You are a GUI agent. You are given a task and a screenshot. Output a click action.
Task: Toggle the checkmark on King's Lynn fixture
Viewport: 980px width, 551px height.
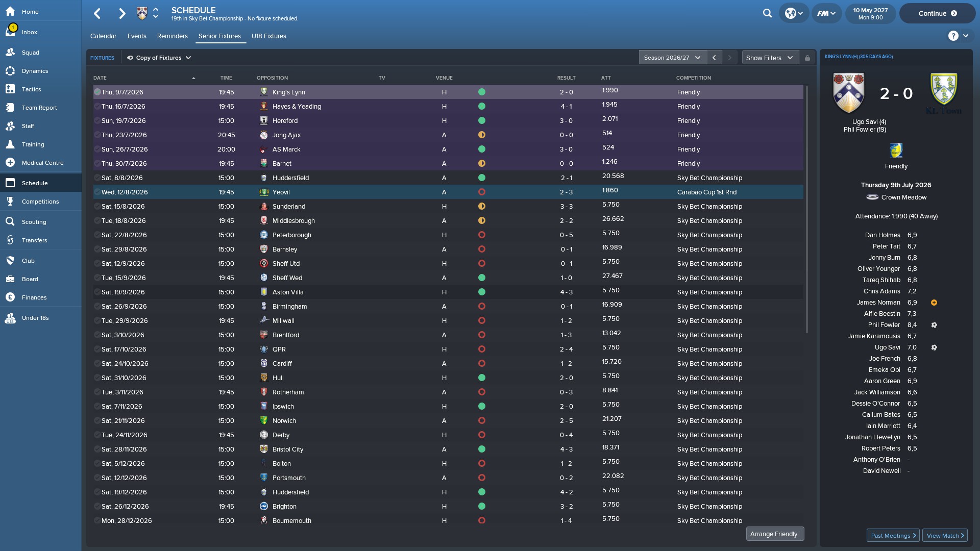pyautogui.click(x=97, y=92)
